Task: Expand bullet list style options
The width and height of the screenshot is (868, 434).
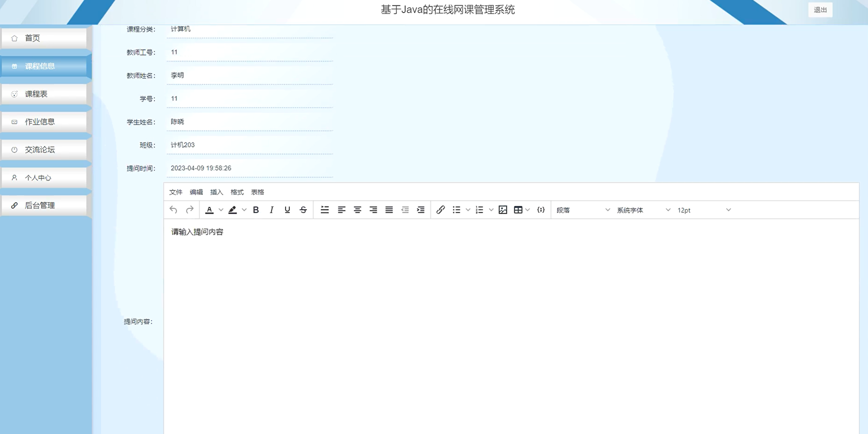Action: pos(468,210)
